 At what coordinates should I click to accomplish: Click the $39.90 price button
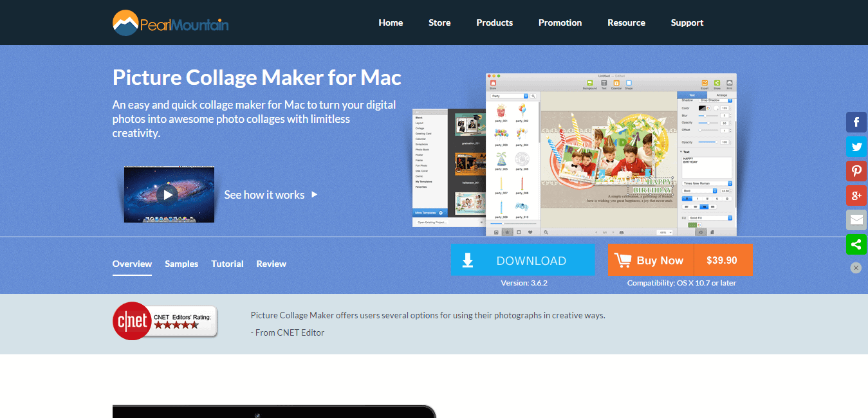click(x=723, y=260)
